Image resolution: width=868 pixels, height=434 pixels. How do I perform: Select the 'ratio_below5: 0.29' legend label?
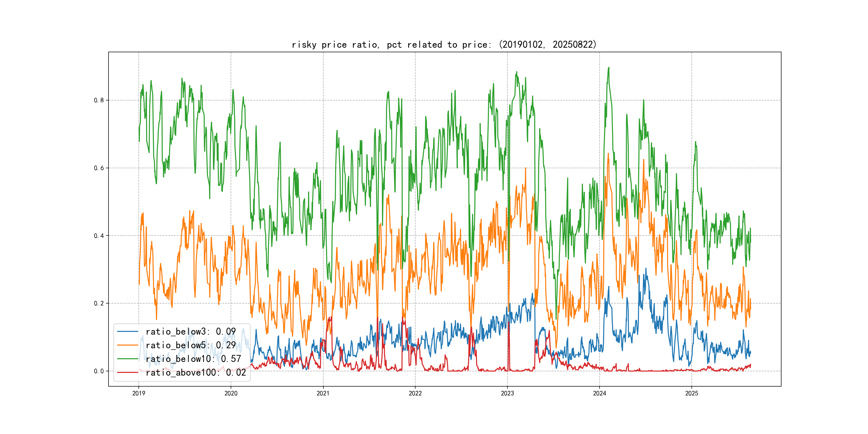pyautogui.click(x=190, y=345)
